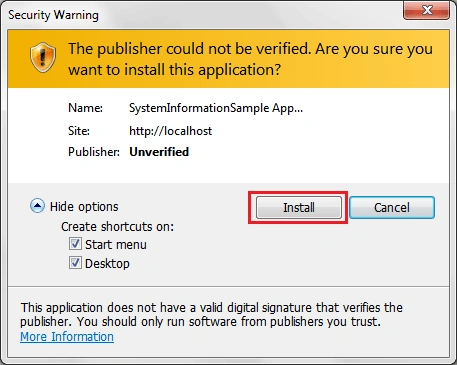
Task: Click the SystemInformationSample App name text
Action: (216, 108)
